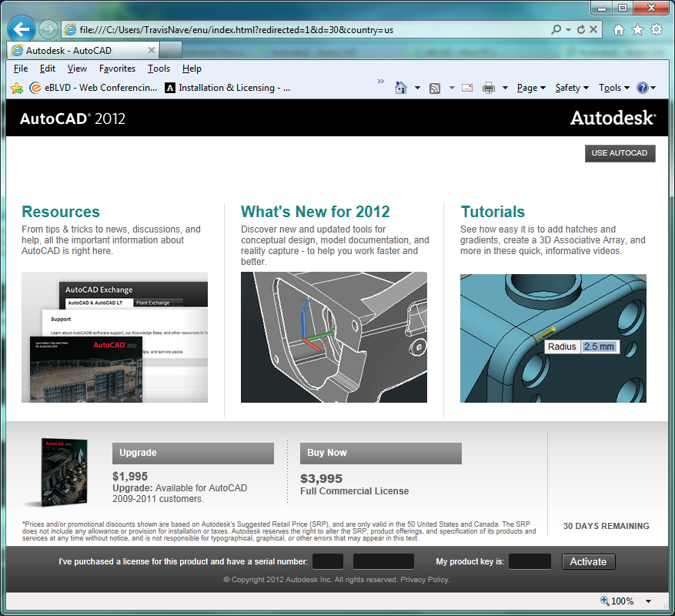Image resolution: width=675 pixels, height=616 pixels.
Task: Click the grayed Forward arrow button
Action: pyautogui.click(x=48, y=29)
